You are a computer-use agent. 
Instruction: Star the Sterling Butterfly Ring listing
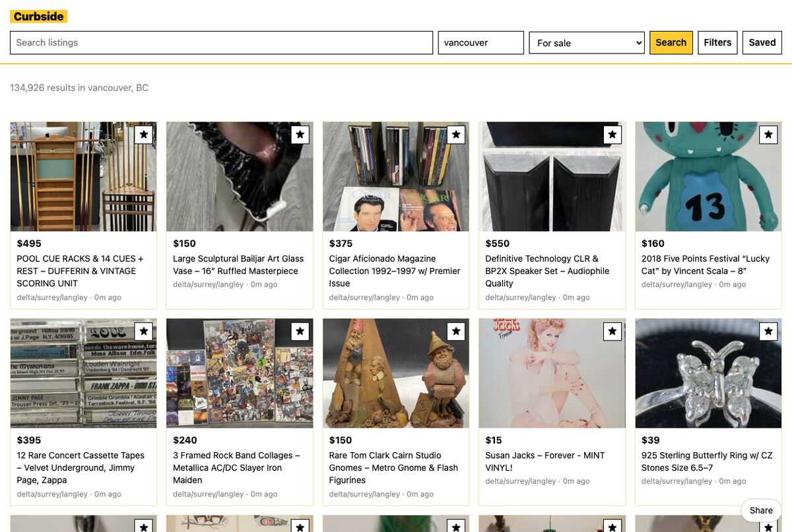click(x=768, y=331)
